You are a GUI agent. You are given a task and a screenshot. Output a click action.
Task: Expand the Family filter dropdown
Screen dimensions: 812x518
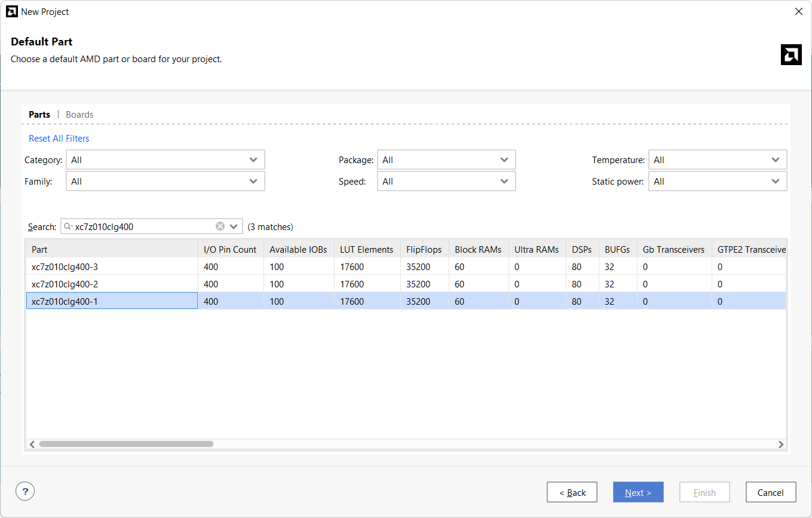[x=165, y=182]
